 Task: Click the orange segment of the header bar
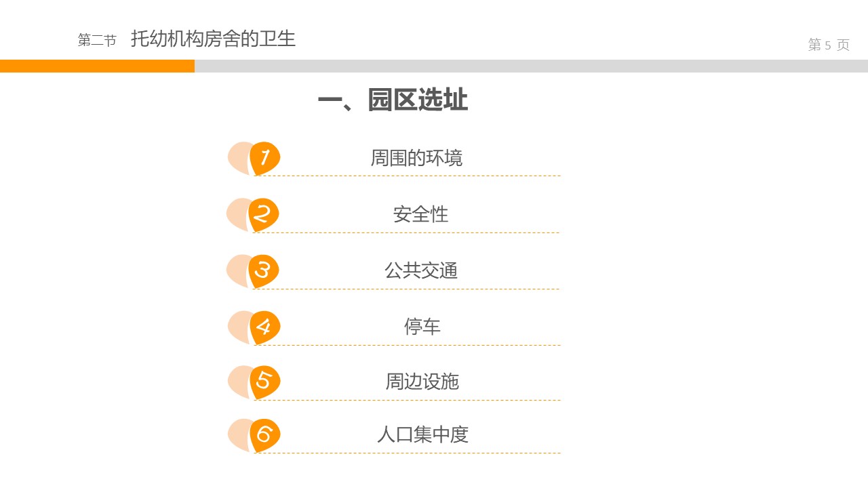tap(97, 66)
